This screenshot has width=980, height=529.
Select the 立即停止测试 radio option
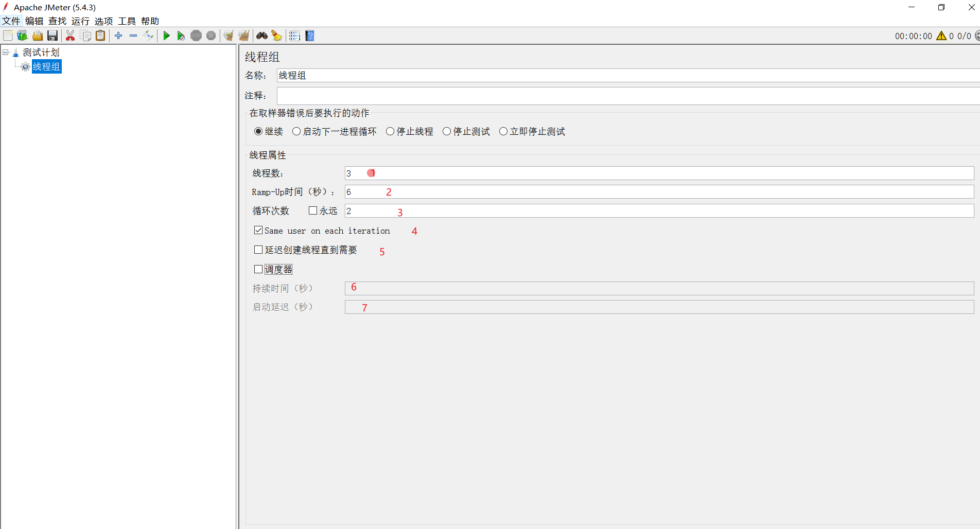(x=503, y=131)
